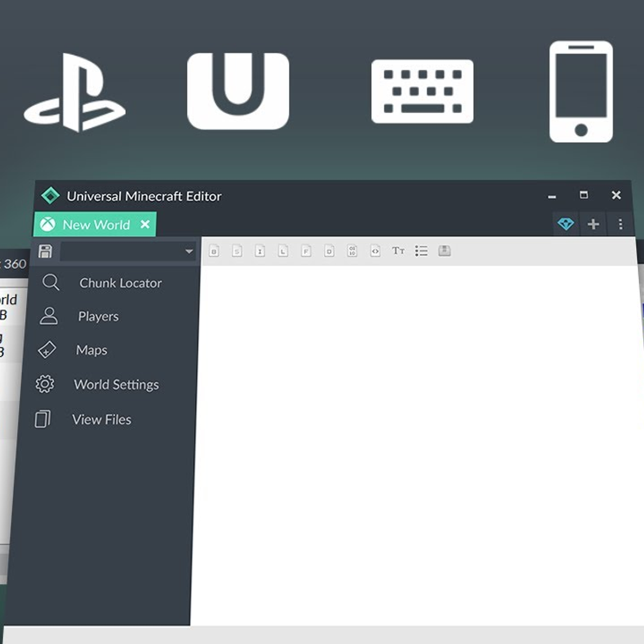
Task: Close the New World tab
Action: (145, 224)
